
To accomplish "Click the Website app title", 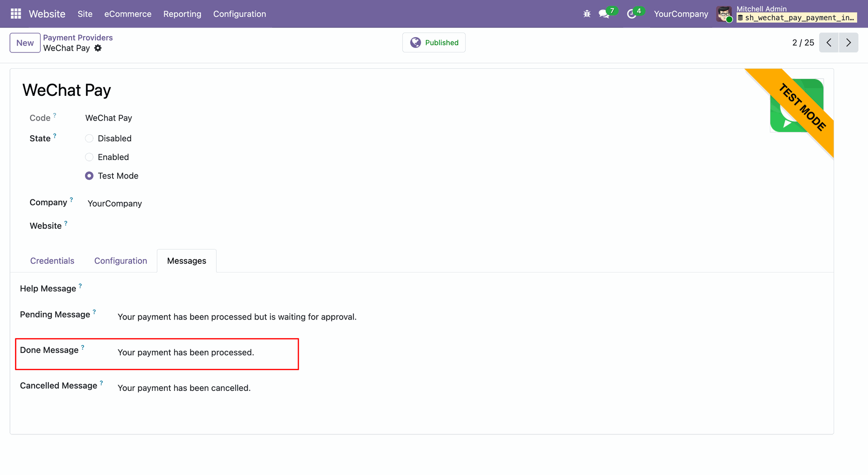I will tap(47, 14).
